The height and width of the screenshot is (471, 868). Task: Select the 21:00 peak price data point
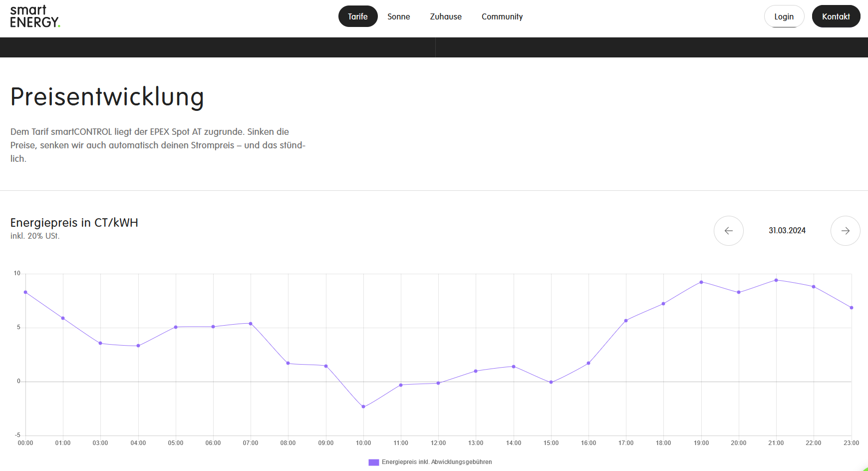(776, 280)
